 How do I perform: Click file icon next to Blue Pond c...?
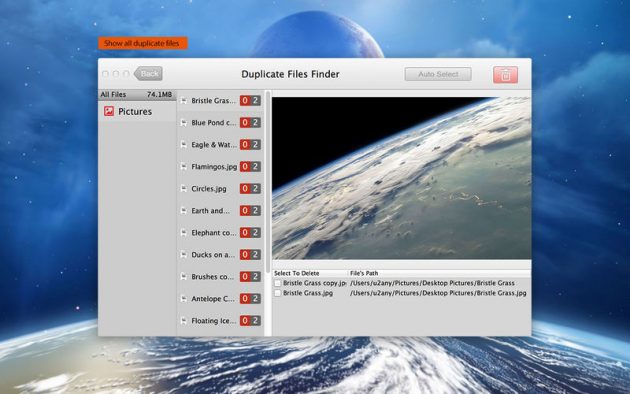184,122
